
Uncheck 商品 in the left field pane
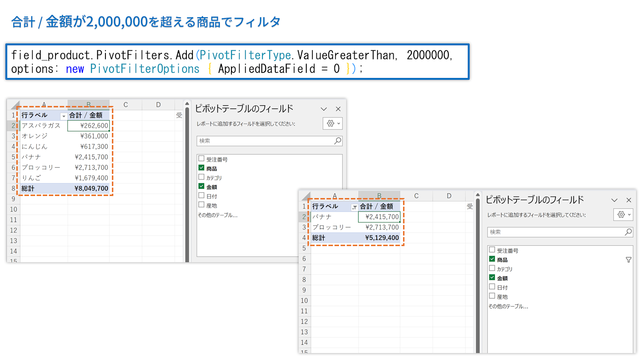201,168
